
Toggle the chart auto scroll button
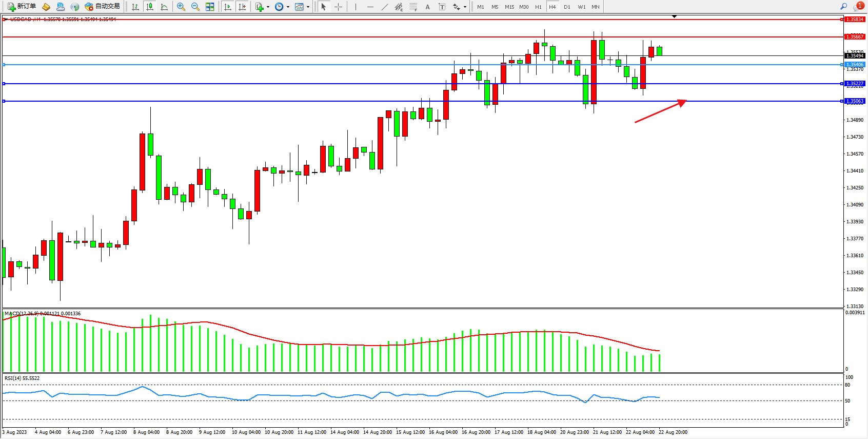(228, 7)
